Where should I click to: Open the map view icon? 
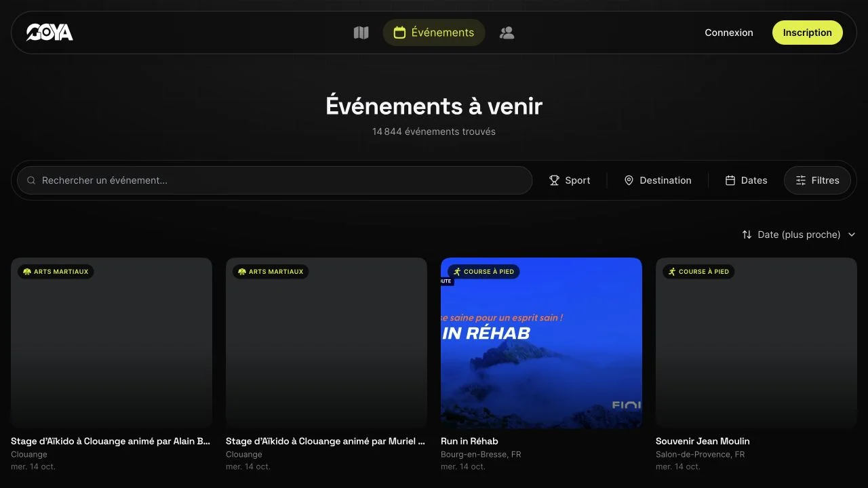point(361,33)
